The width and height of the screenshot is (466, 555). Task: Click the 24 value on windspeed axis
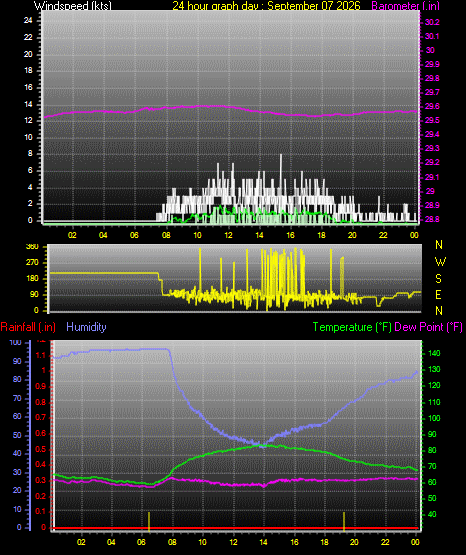pos(28,20)
